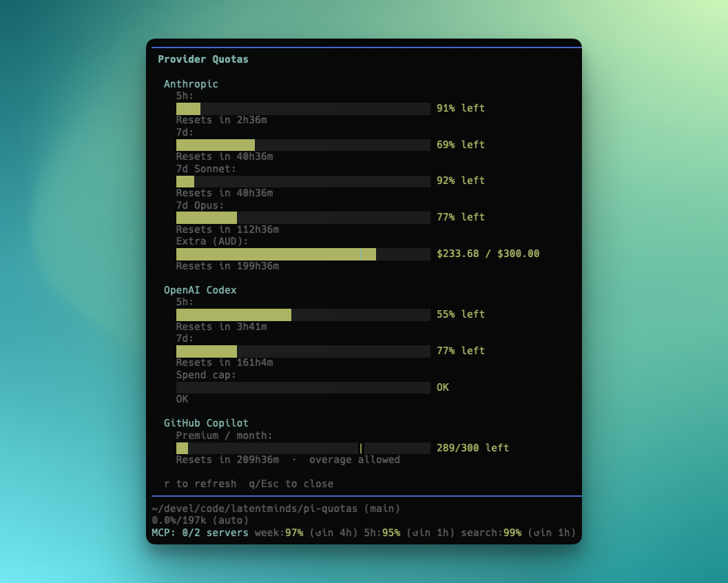Click the Anthropic 91% left progress bar

click(303, 109)
